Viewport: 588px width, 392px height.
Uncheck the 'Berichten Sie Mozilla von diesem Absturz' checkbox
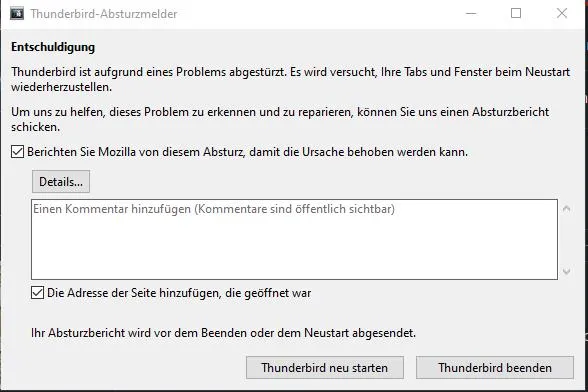[17, 152]
